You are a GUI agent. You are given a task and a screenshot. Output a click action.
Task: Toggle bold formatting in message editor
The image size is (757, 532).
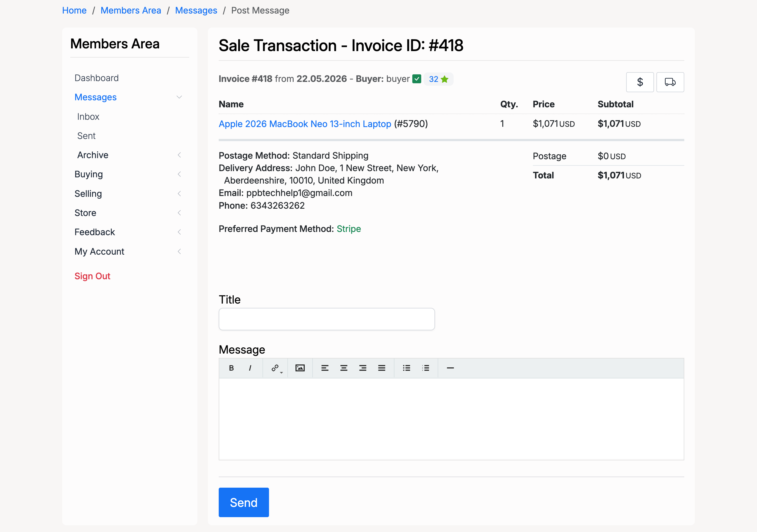tap(231, 368)
